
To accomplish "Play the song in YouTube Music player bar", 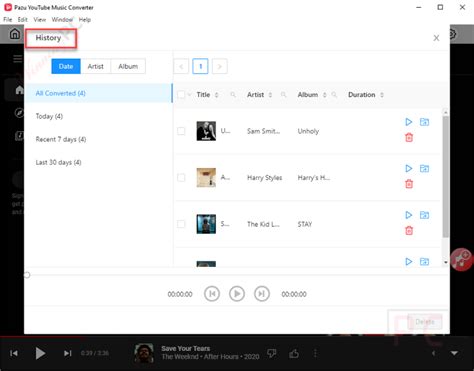I will click(40, 353).
